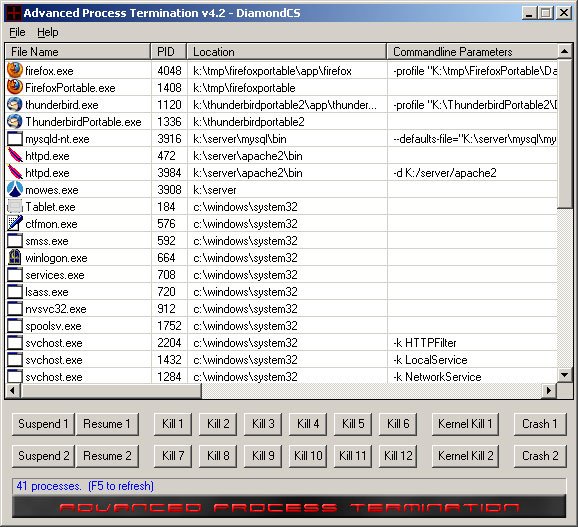Click the lsass.exe window icon
Viewport: 578px width, 527px height.
pos(15,292)
